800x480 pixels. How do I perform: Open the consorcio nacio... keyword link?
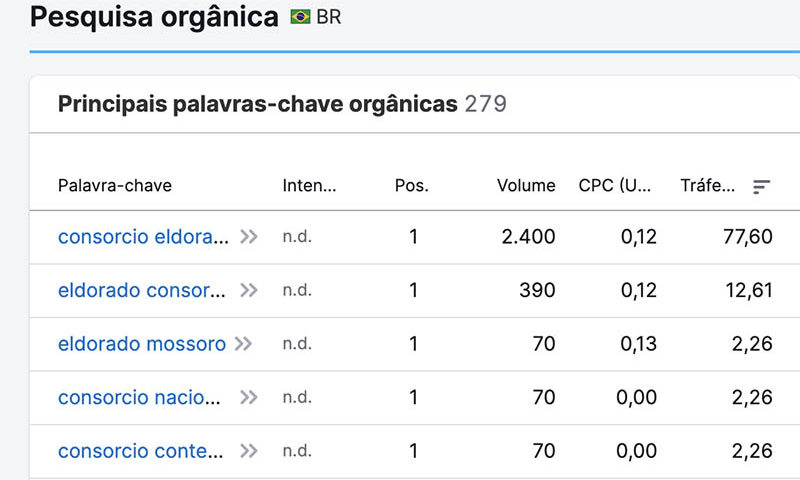(139, 397)
